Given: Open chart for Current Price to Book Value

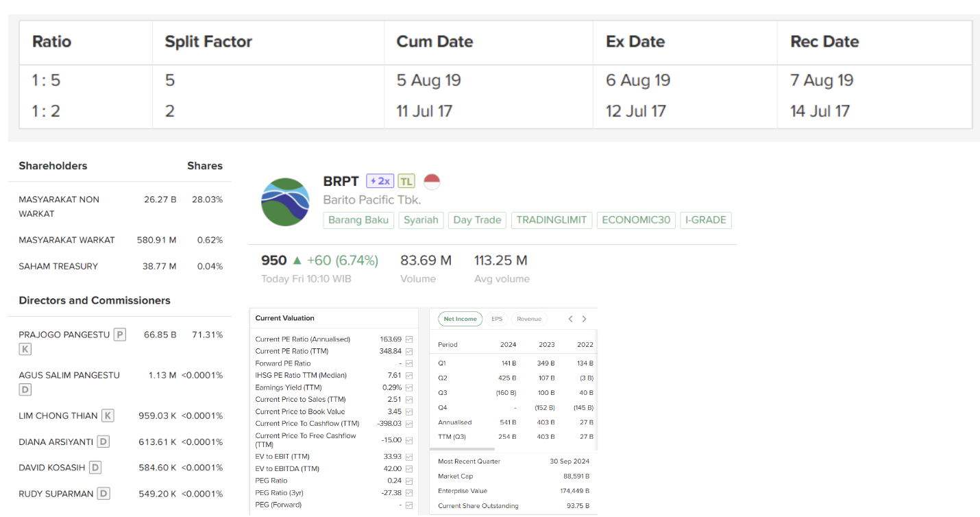Looking at the screenshot, I should click(409, 411).
